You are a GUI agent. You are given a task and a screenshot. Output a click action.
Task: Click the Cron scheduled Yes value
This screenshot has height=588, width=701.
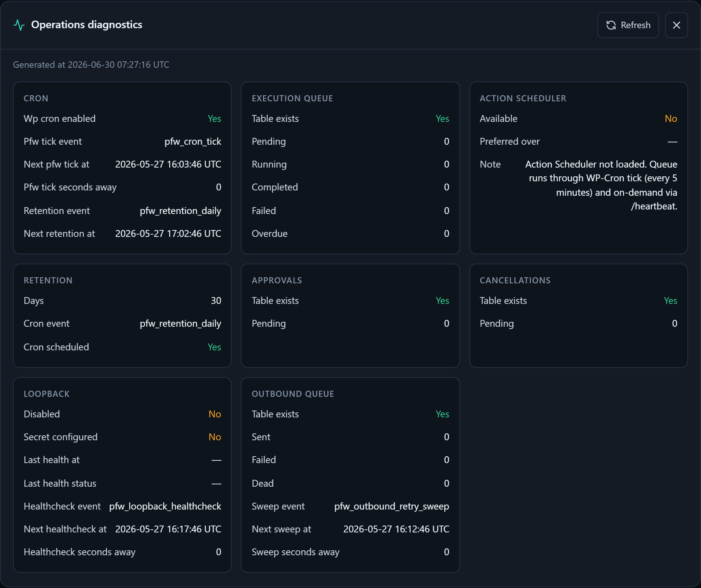[x=214, y=347]
